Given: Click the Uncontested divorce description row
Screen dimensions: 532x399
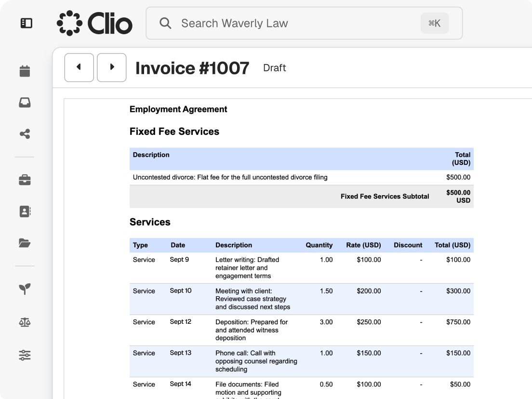Looking at the screenshot, I should point(302,177).
